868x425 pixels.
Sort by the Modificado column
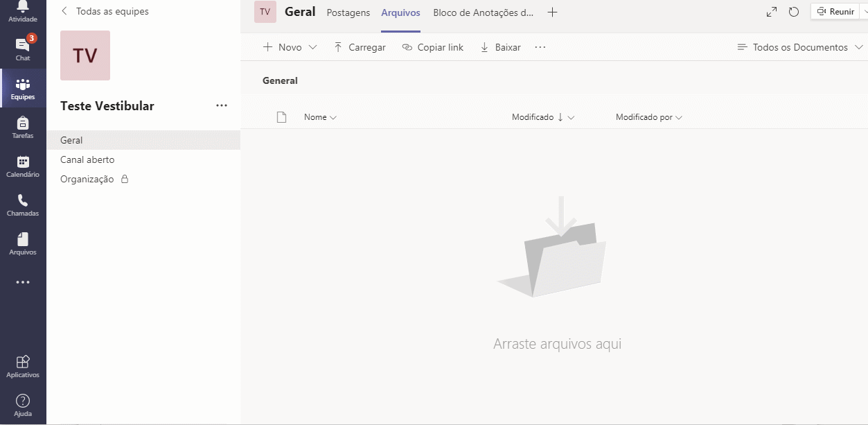pos(543,117)
